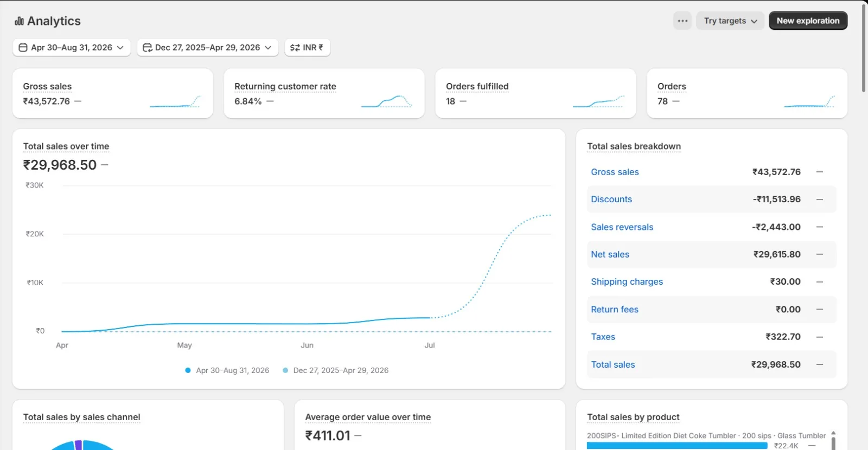
Task: Click the comparison calendar icon
Action: (147, 48)
